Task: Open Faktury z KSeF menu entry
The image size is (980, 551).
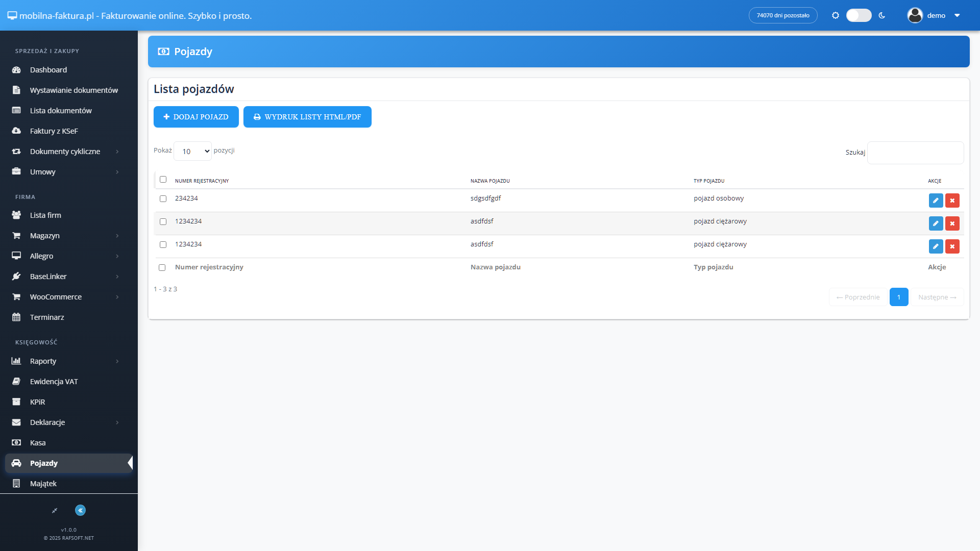Action: coord(69,131)
